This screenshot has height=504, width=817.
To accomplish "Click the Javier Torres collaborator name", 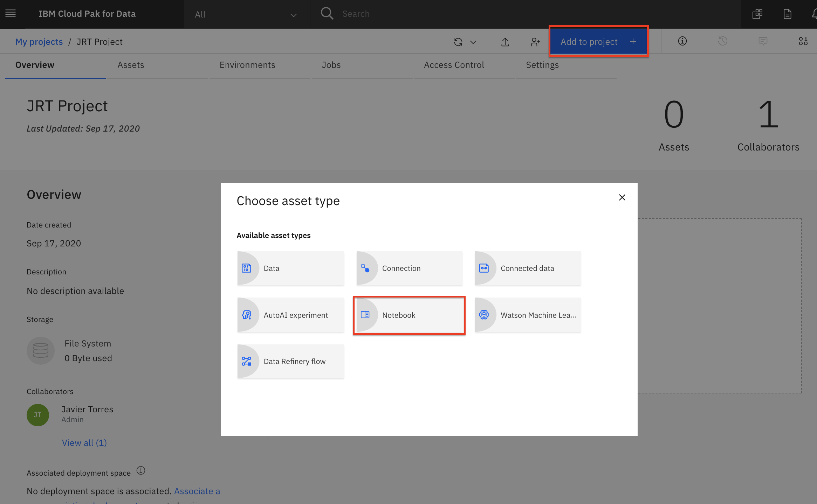I will click(87, 409).
